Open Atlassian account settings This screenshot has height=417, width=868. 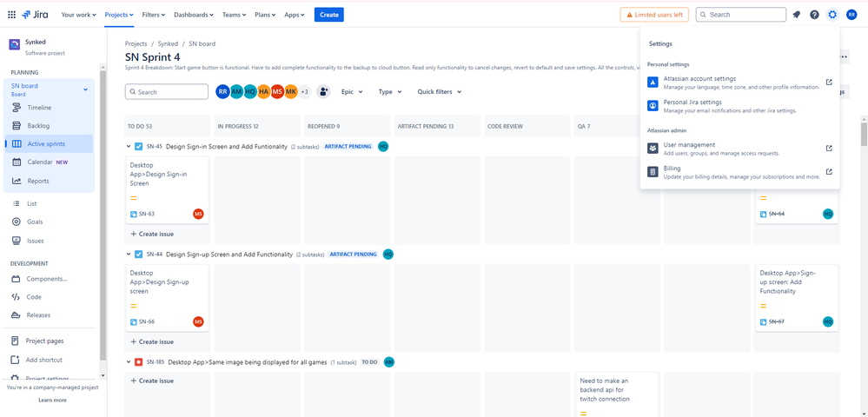pos(739,83)
